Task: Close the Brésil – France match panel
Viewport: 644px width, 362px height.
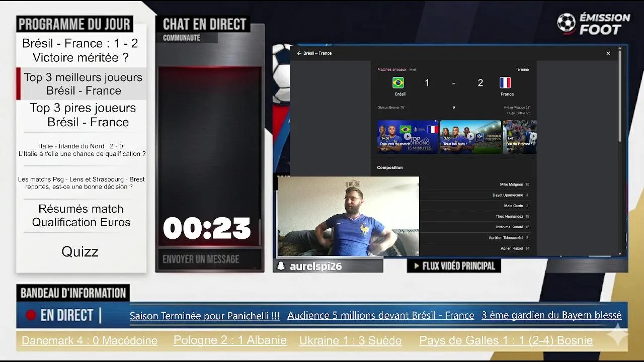Action: click(608, 53)
